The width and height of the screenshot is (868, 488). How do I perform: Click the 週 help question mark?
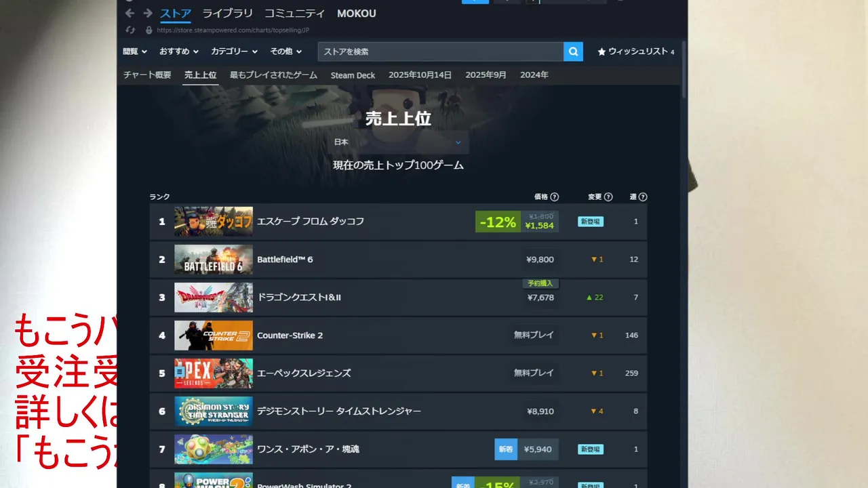pyautogui.click(x=643, y=197)
